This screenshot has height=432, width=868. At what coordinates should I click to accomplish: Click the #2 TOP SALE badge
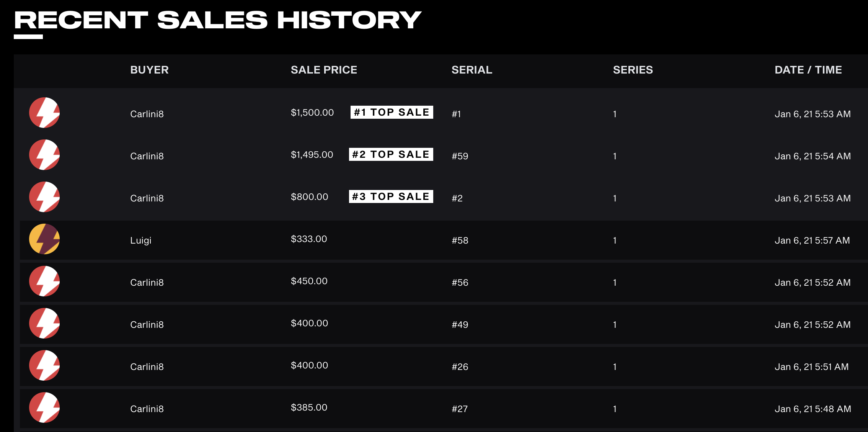[x=391, y=154]
